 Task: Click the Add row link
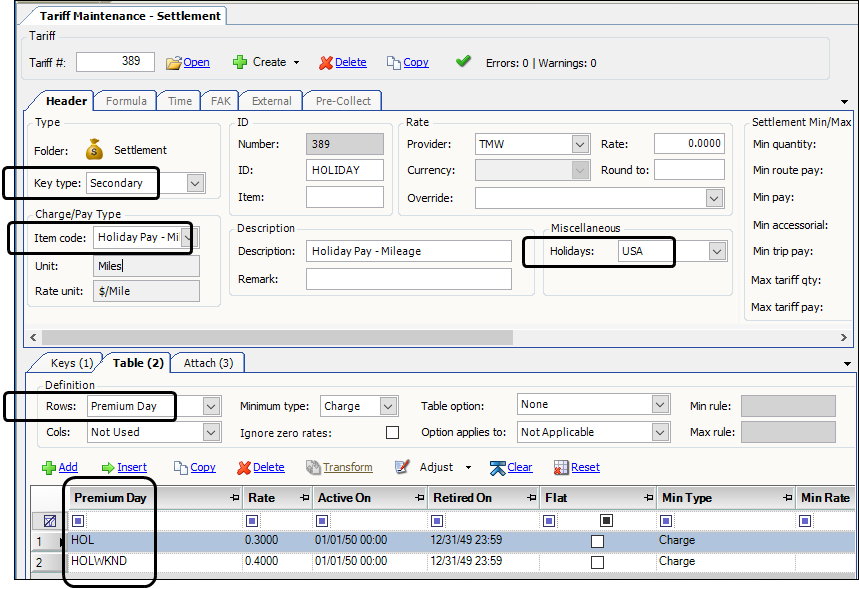[67, 467]
